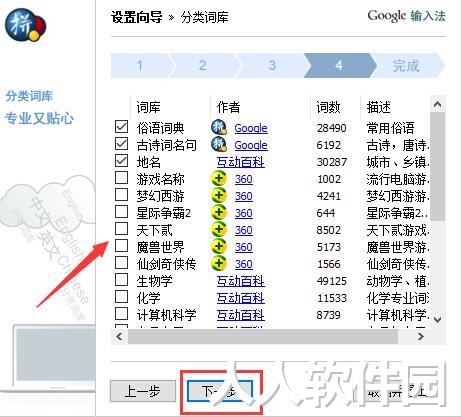
Task: Click the horizontal scrollbar right arrow
Action: 421,337
